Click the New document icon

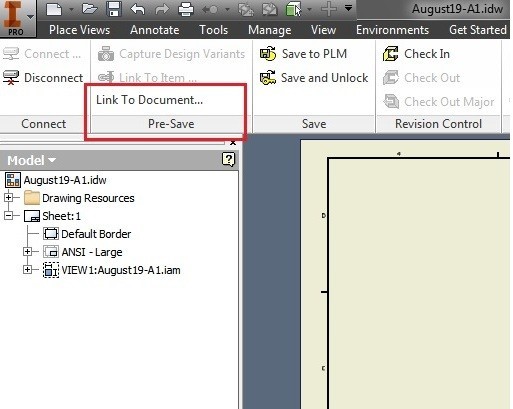(x=54, y=9)
